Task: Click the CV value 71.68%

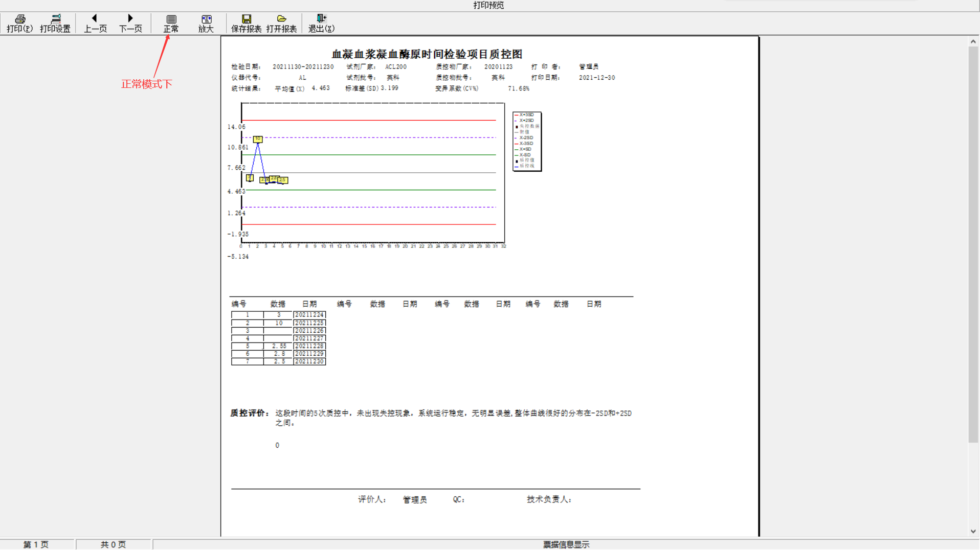Action: [519, 89]
